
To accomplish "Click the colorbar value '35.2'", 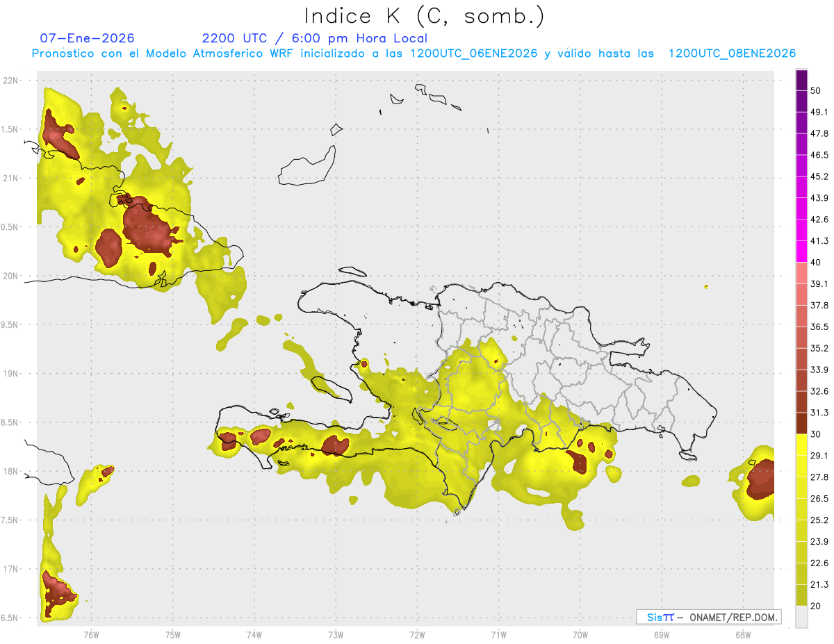I will pos(819,348).
